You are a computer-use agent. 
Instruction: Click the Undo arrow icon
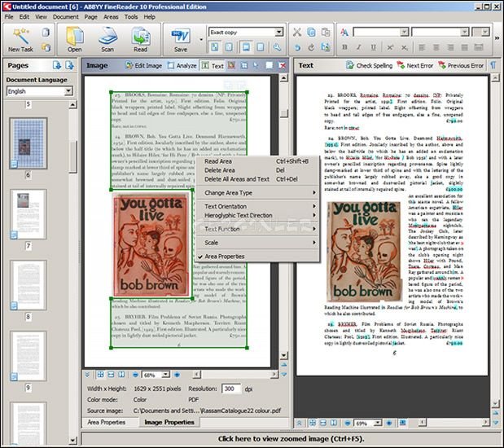(297, 48)
